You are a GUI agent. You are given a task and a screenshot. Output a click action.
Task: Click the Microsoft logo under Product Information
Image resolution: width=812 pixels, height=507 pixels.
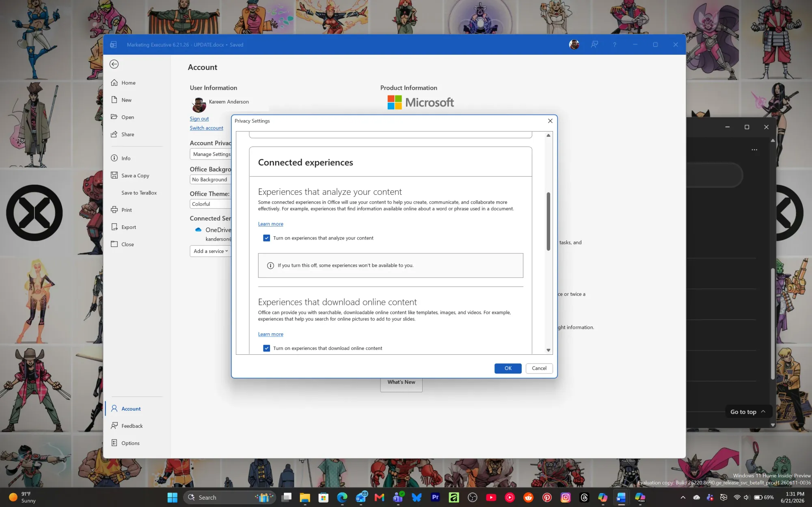pyautogui.click(x=421, y=102)
